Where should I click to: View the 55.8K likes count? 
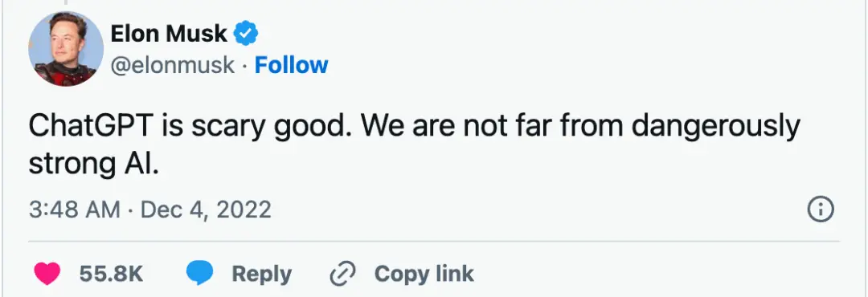111,274
